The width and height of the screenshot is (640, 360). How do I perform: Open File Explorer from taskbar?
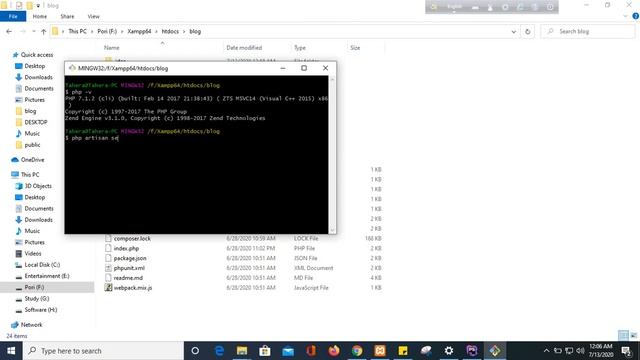(242, 351)
